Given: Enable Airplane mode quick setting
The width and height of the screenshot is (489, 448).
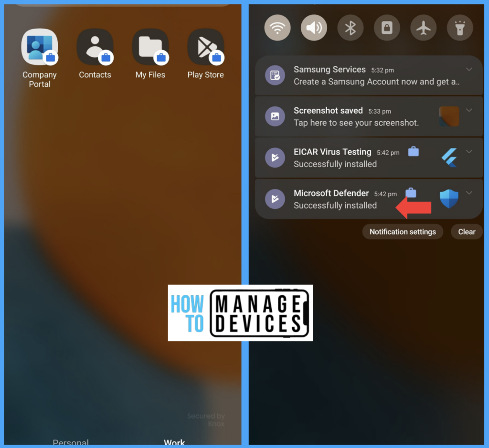Looking at the screenshot, I should click(x=423, y=28).
